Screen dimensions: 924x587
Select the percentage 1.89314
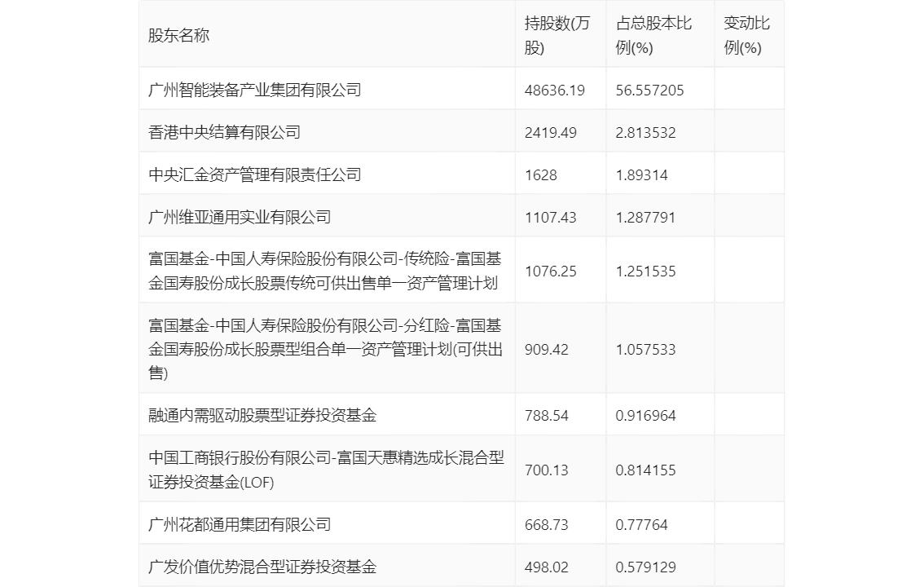(x=641, y=175)
